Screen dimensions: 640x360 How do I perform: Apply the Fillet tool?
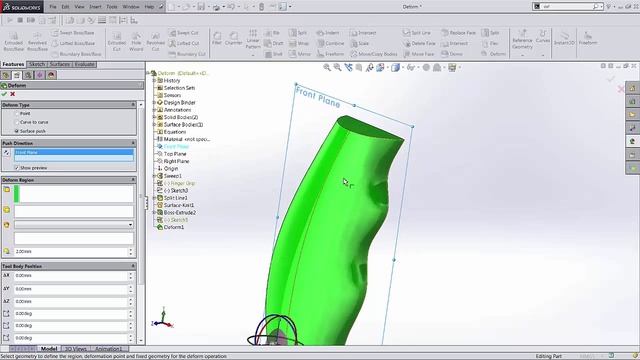pyautogui.click(x=217, y=38)
